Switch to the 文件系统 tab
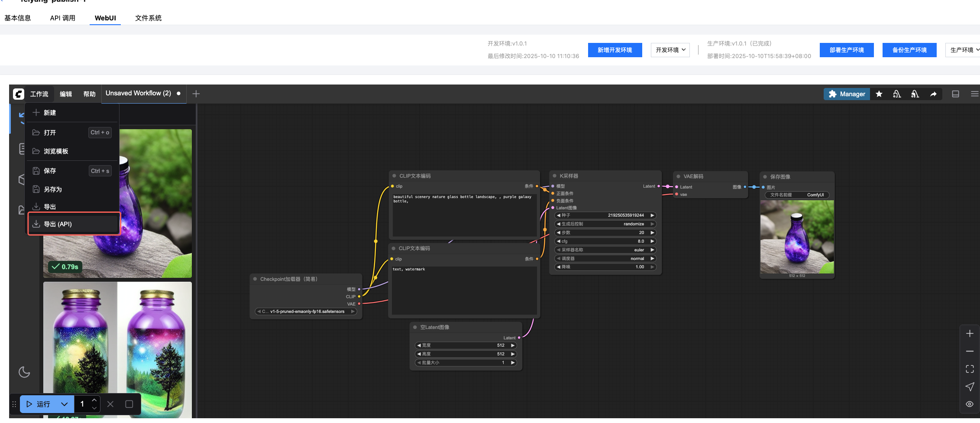The height and width of the screenshot is (423, 980). pyautogui.click(x=148, y=18)
